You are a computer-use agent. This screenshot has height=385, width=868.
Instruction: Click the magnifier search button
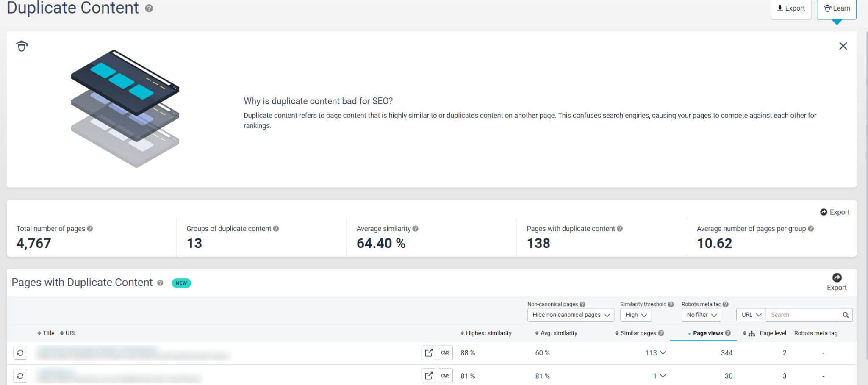pyautogui.click(x=846, y=315)
